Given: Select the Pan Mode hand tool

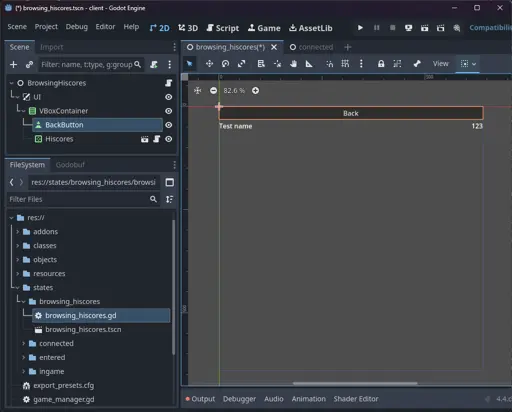Looking at the screenshot, I should [293, 64].
